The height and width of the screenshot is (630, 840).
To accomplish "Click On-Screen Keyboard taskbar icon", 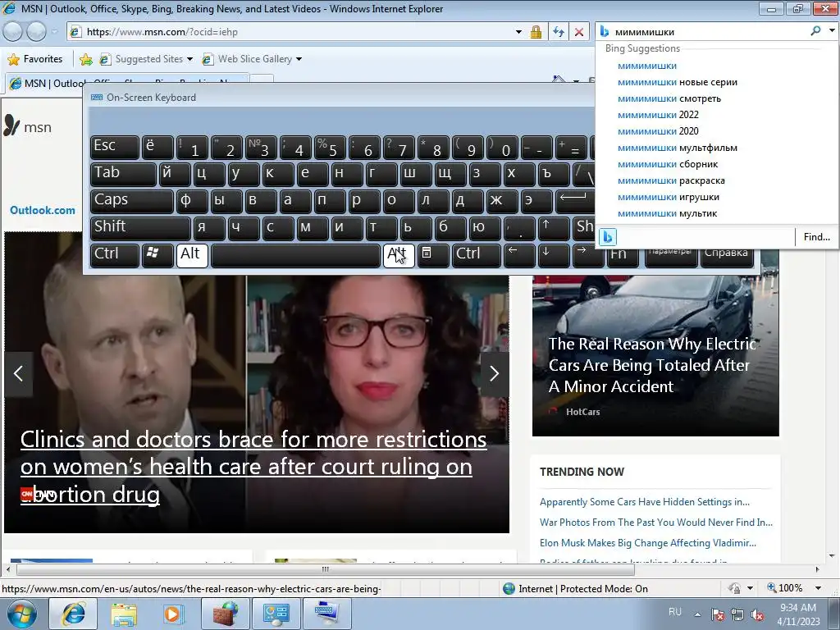I will click(x=326, y=614).
